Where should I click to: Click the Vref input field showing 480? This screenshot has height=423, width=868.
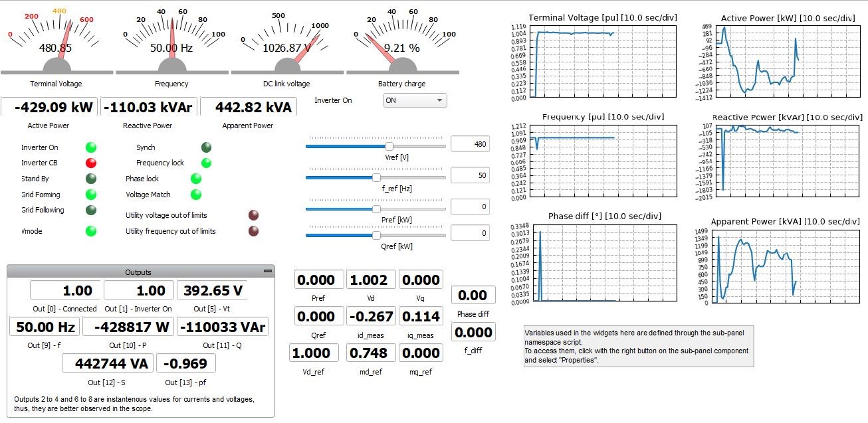pyautogui.click(x=470, y=144)
